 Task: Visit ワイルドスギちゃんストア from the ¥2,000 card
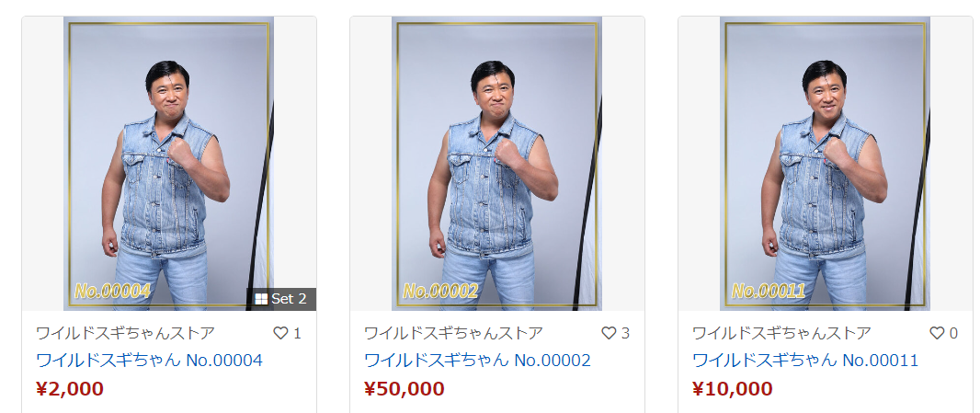[x=126, y=334]
